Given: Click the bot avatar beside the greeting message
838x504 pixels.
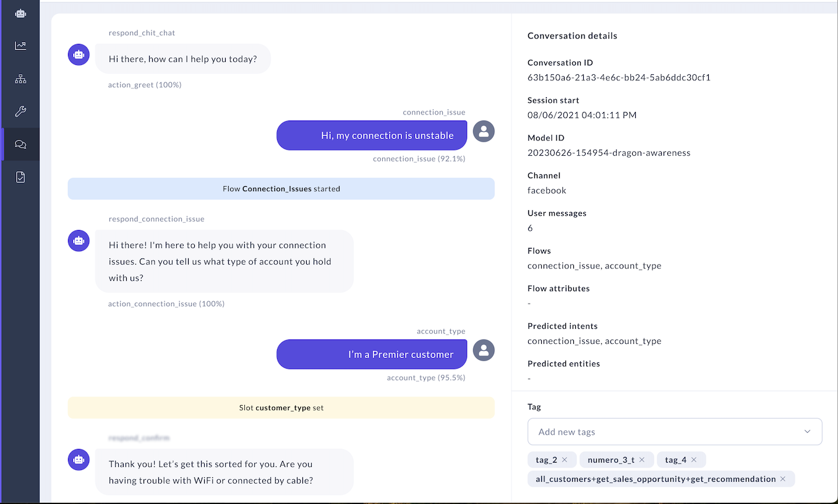Looking at the screenshot, I should (x=78, y=54).
